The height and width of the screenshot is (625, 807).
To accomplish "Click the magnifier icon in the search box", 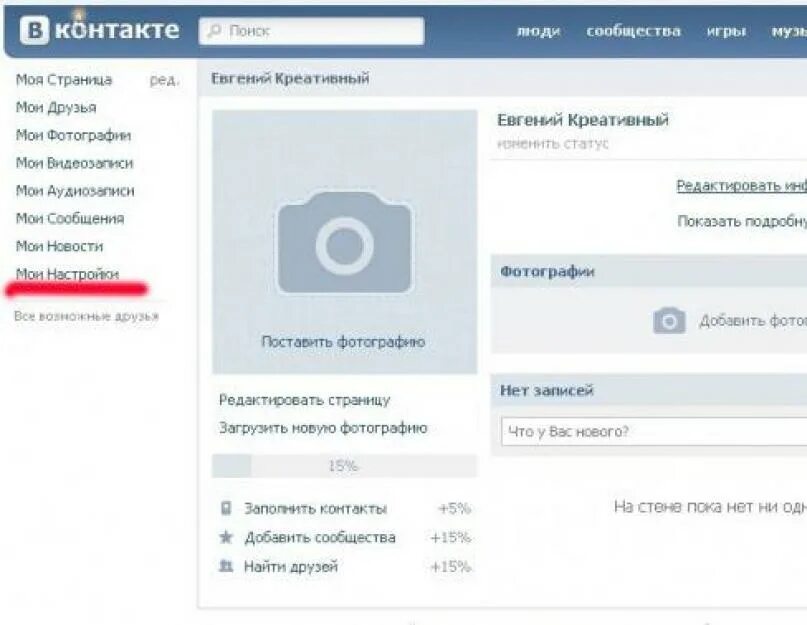I will click(x=214, y=31).
